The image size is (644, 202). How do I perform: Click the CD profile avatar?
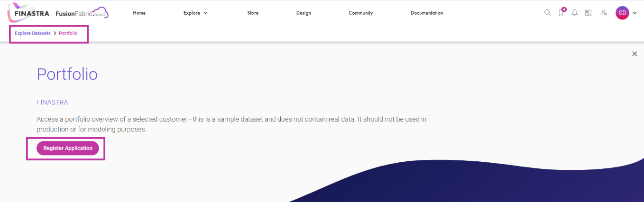(x=622, y=13)
